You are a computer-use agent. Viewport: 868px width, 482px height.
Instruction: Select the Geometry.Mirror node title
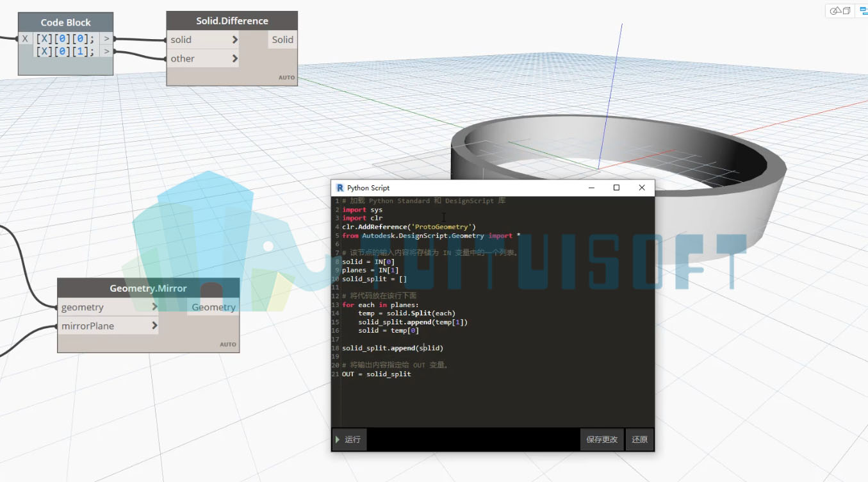[x=148, y=288]
